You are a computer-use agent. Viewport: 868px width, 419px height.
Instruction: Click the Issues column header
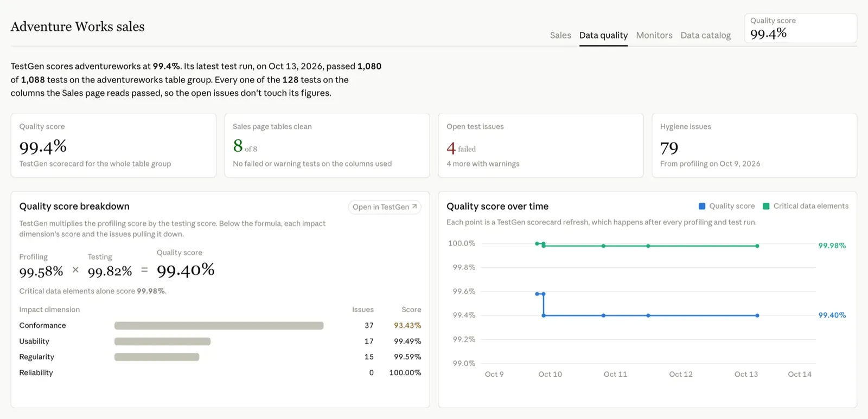[363, 310]
